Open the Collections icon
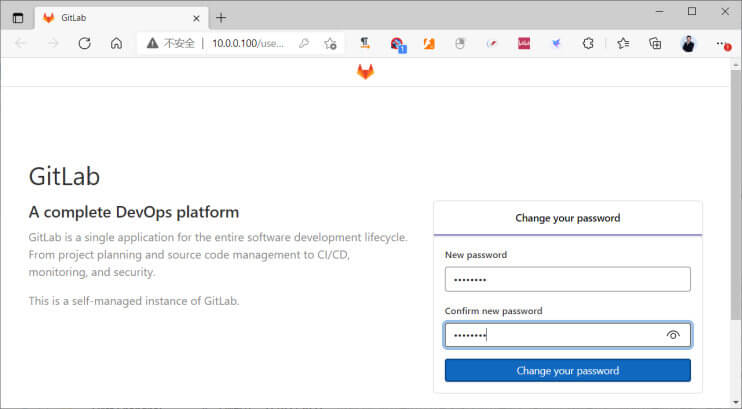 (655, 44)
